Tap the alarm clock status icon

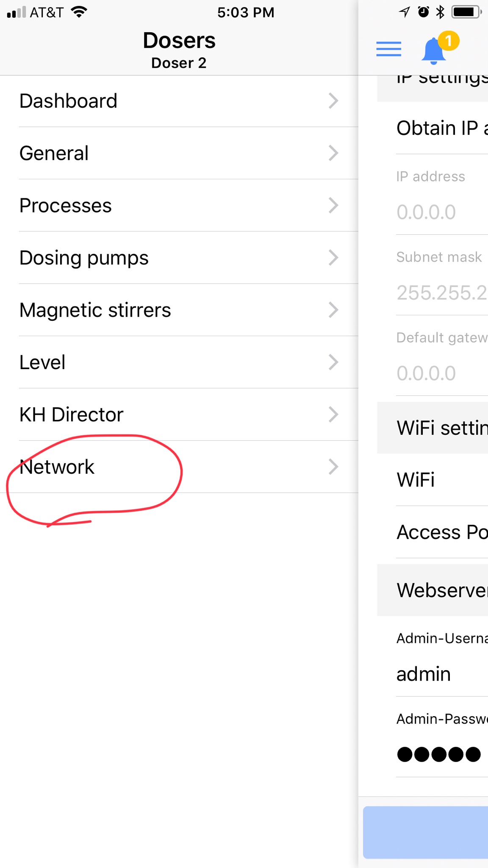[423, 12]
